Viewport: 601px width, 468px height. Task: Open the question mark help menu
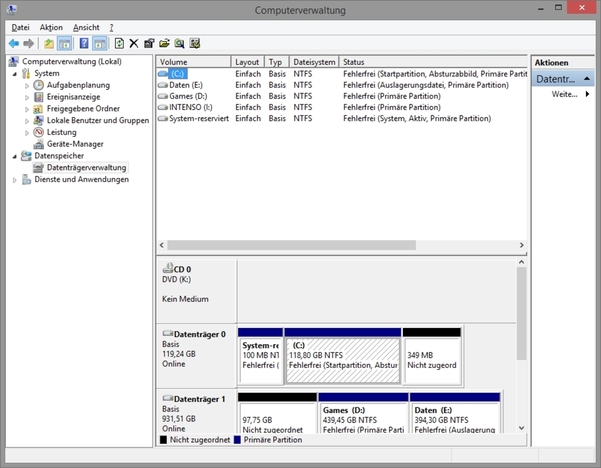(111, 28)
